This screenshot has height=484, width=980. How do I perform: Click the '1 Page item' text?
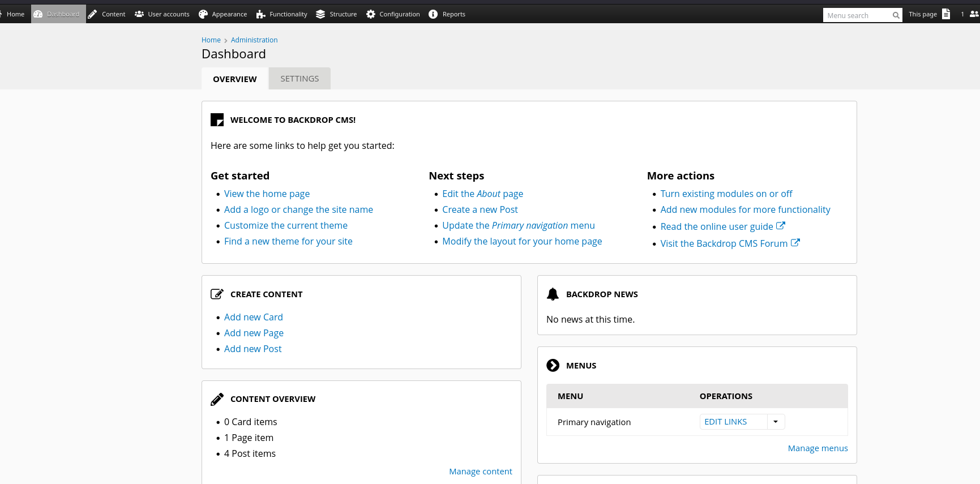[249, 438]
